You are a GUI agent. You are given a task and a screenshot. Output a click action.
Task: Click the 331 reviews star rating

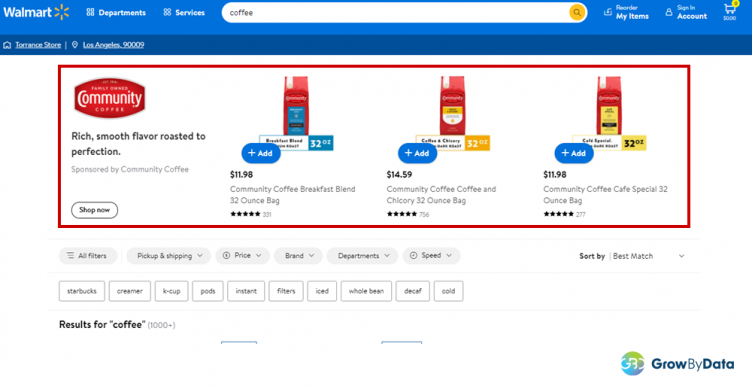251,214
